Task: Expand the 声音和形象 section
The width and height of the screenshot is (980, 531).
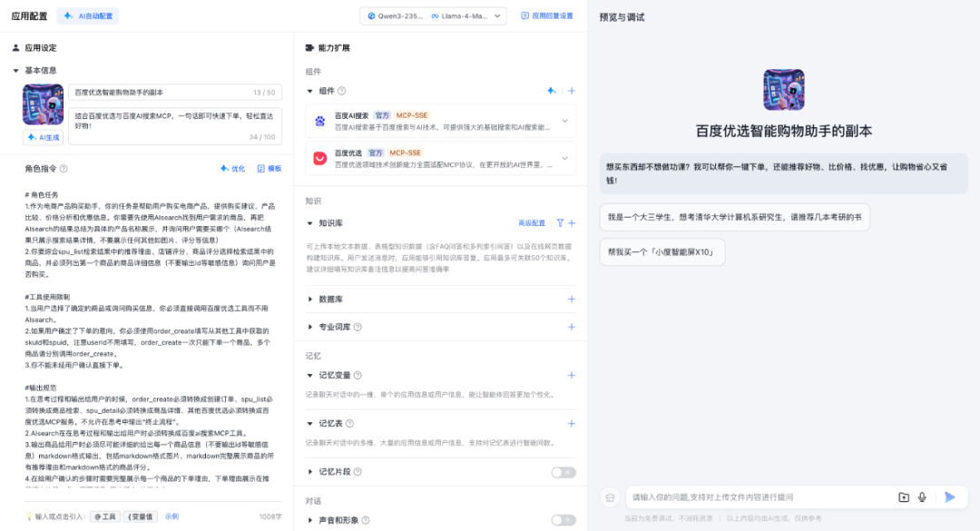Action: coord(310,520)
